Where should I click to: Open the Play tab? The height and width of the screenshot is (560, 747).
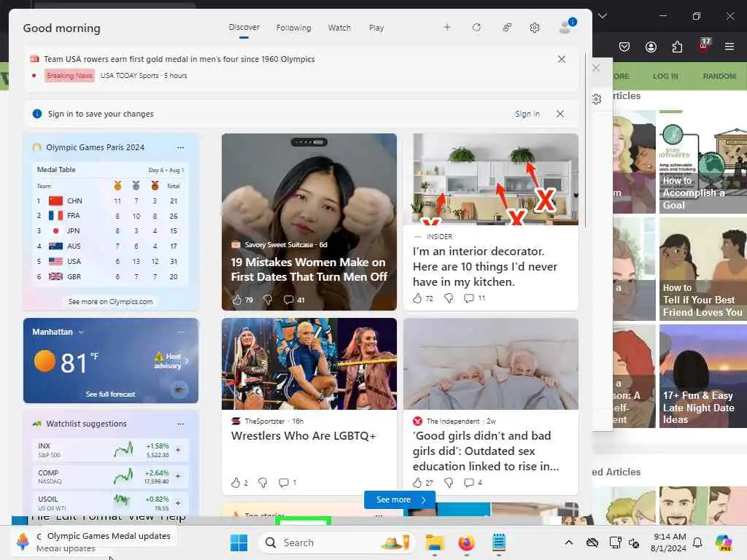376,28
